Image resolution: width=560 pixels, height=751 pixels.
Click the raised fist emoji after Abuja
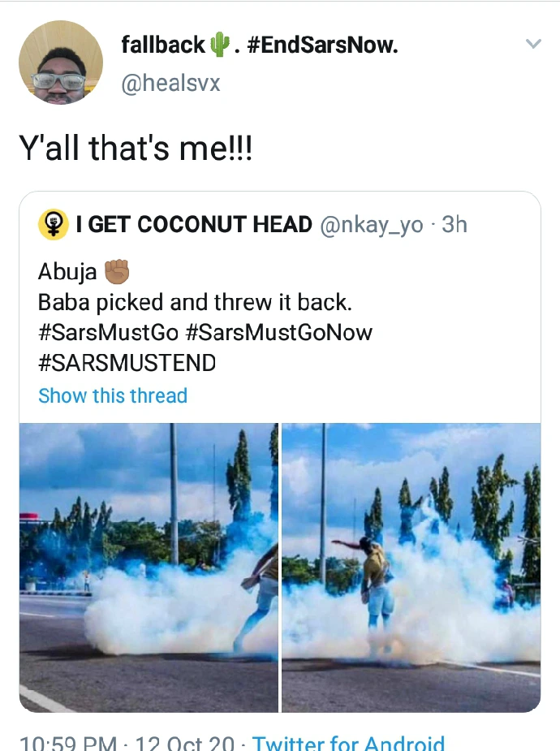pos(118,271)
